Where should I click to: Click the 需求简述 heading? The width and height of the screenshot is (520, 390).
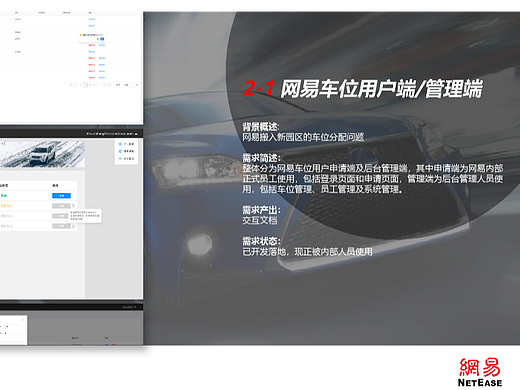(261, 158)
